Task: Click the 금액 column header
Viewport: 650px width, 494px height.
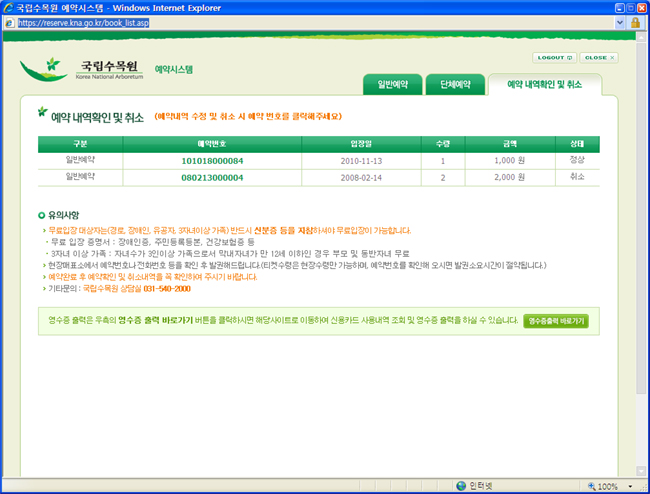Action: (510, 144)
